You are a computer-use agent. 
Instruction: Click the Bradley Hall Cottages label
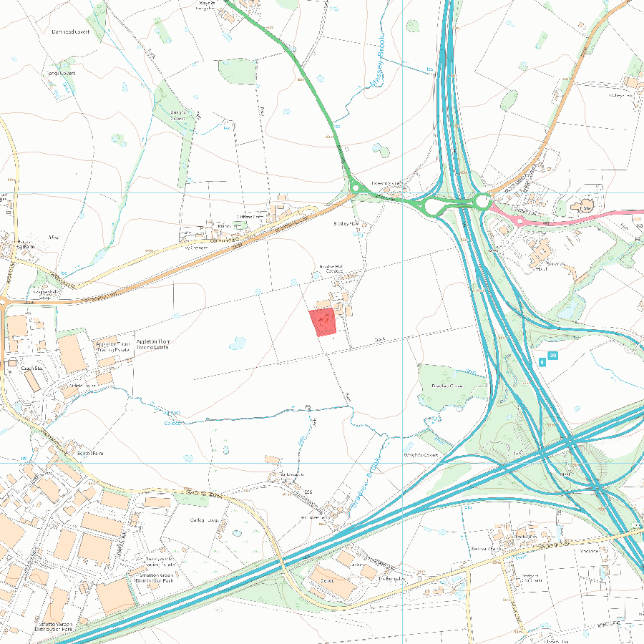(x=331, y=268)
